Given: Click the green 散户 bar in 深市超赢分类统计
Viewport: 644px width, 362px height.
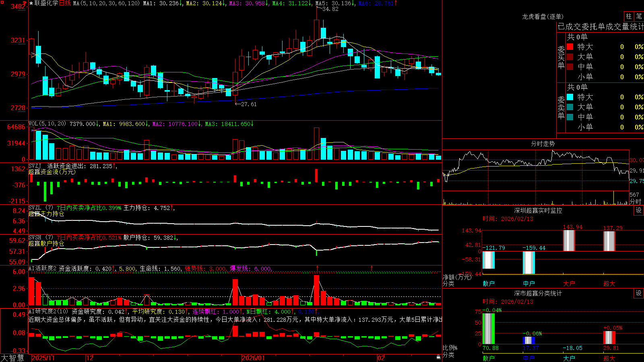Looking at the screenshot, I should [x=489, y=329].
